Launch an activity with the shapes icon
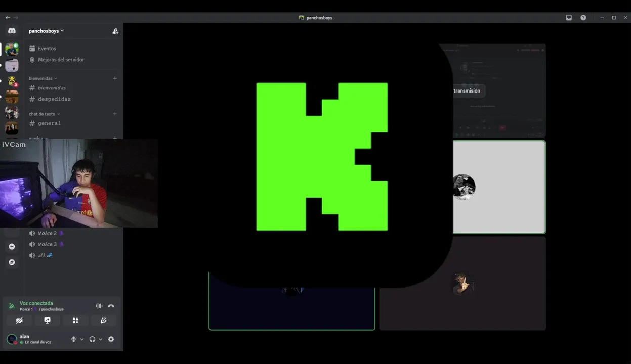 click(75, 321)
